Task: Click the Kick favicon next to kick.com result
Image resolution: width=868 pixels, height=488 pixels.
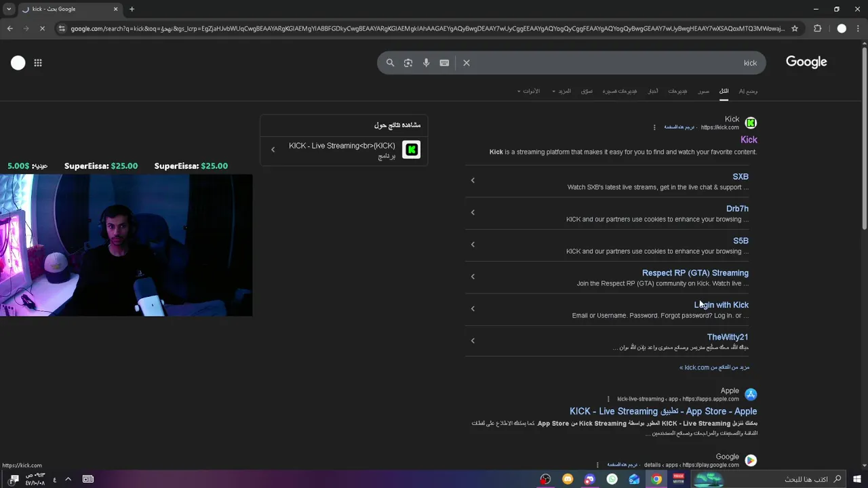Action: 751,123
